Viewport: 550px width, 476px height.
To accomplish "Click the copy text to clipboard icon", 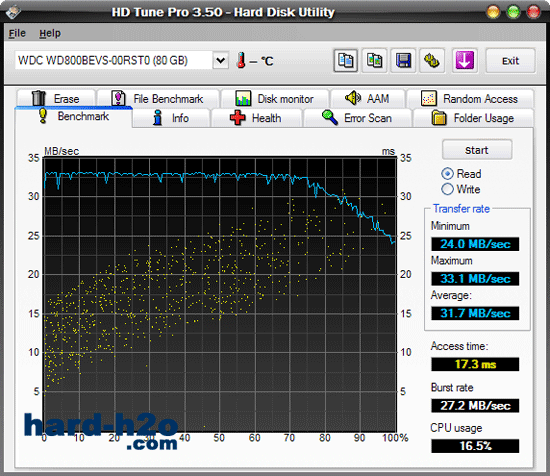I will [x=346, y=61].
